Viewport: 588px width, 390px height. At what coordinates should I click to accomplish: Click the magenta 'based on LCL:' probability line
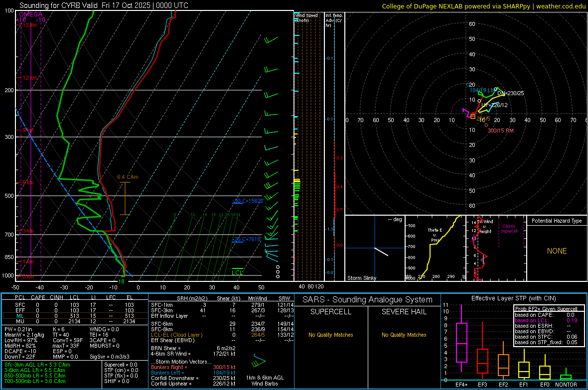tap(546, 321)
